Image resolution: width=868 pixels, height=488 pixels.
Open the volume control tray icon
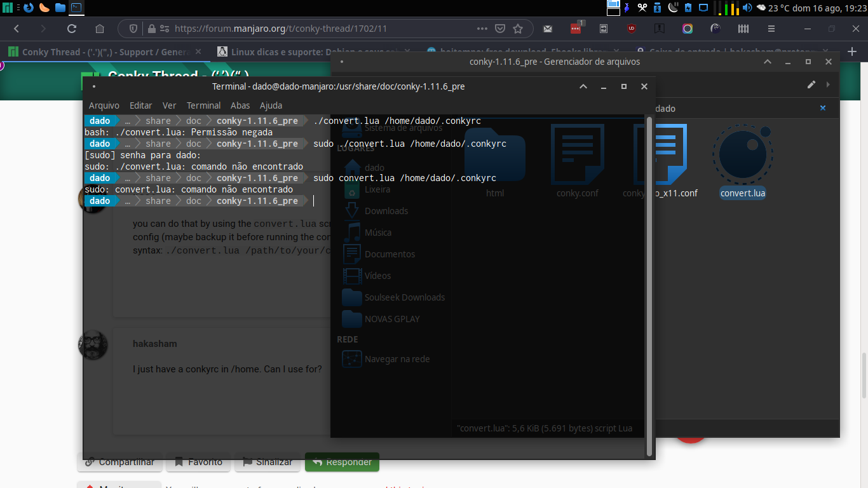747,8
